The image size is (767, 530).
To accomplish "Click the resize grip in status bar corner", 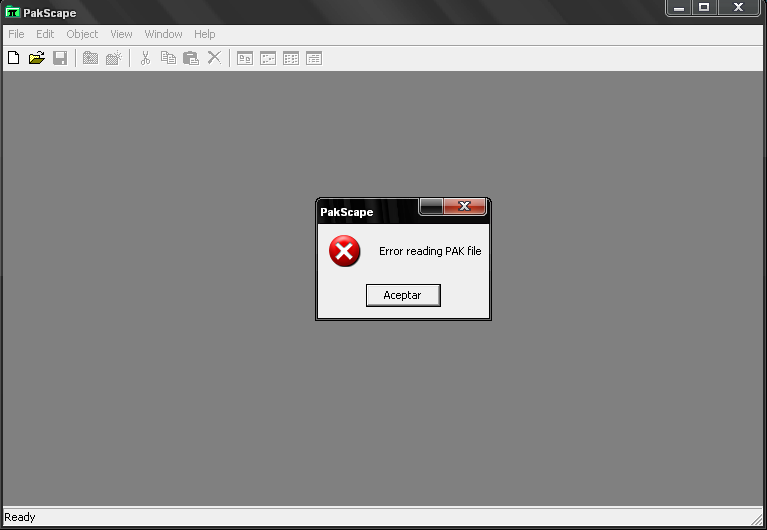I will 757,519.
